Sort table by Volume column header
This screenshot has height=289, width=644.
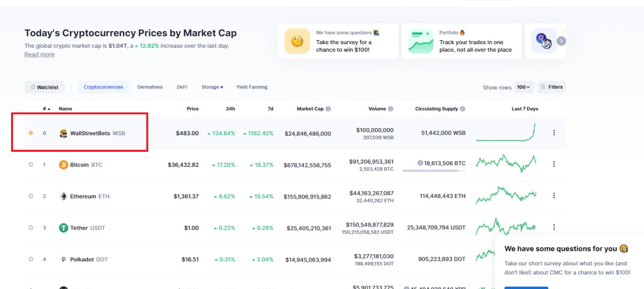coord(377,109)
